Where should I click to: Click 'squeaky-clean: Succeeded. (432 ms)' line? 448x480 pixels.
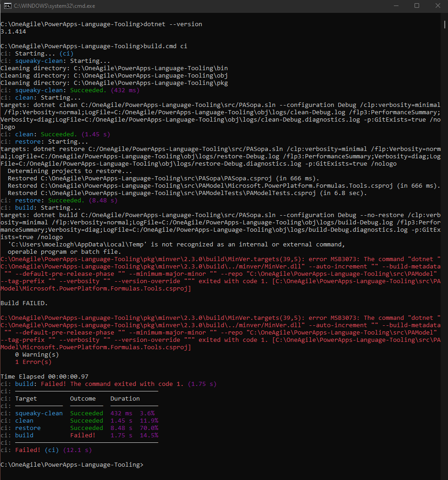pos(70,90)
